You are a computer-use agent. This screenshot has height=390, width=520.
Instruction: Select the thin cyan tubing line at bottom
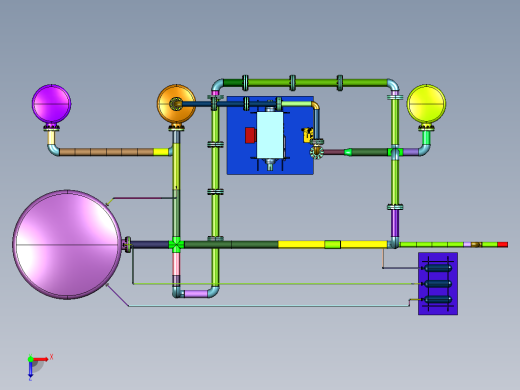pyautogui.click(x=269, y=306)
